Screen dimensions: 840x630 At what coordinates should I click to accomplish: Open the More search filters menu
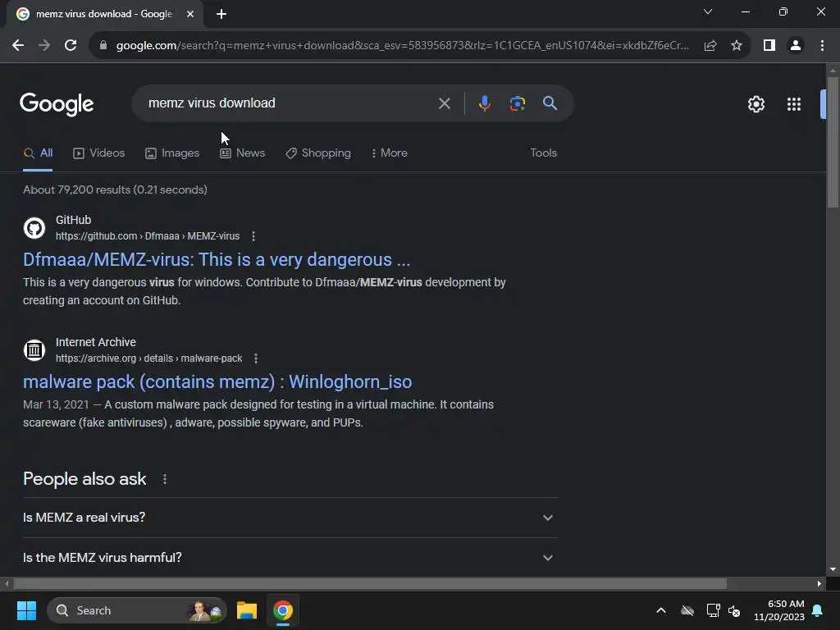(x=390, y=153)
